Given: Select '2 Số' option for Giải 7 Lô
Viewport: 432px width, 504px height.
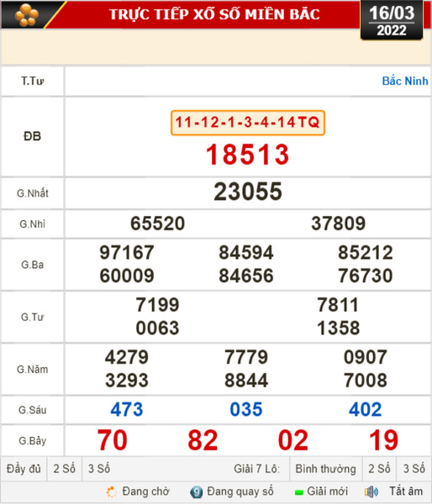Looking at the screenshot, I should click(379, 469).
